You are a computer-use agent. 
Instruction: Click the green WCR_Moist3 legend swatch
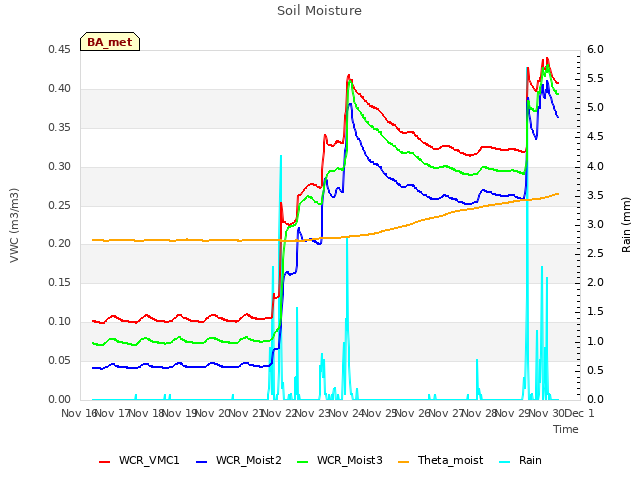(x=302, y=462)
